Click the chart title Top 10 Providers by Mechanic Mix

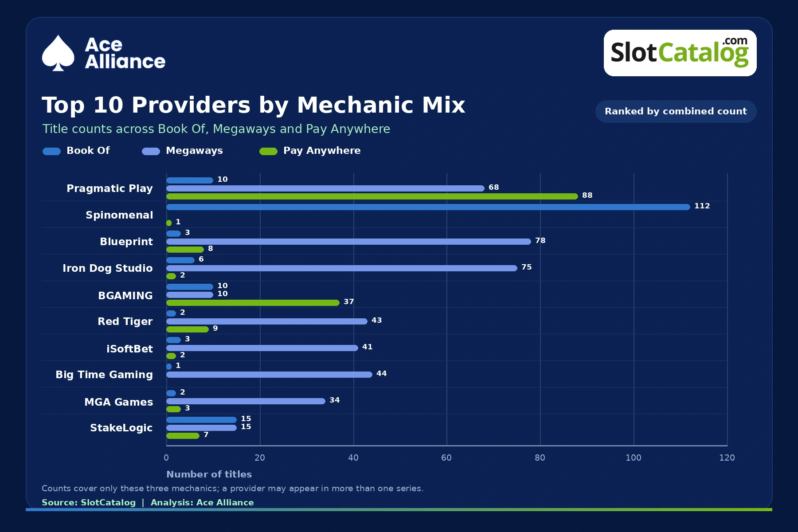point(254,105)
